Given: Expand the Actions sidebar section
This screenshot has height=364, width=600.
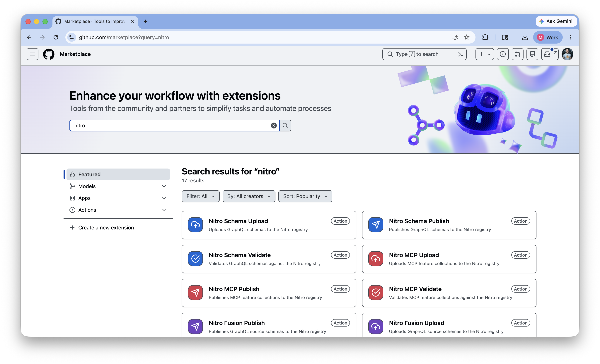Looking at the screenshot, I should 164,210.
